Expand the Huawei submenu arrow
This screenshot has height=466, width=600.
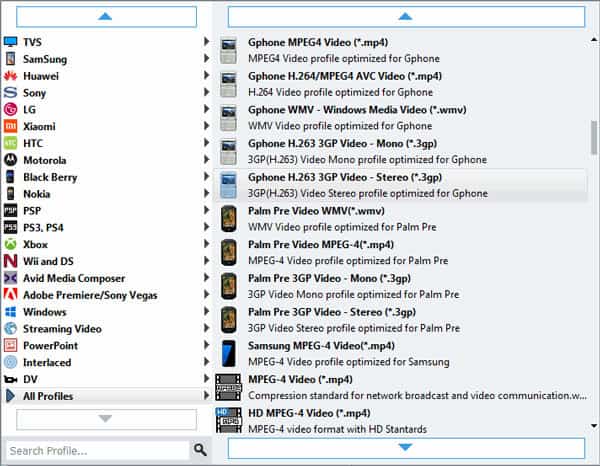206,75
